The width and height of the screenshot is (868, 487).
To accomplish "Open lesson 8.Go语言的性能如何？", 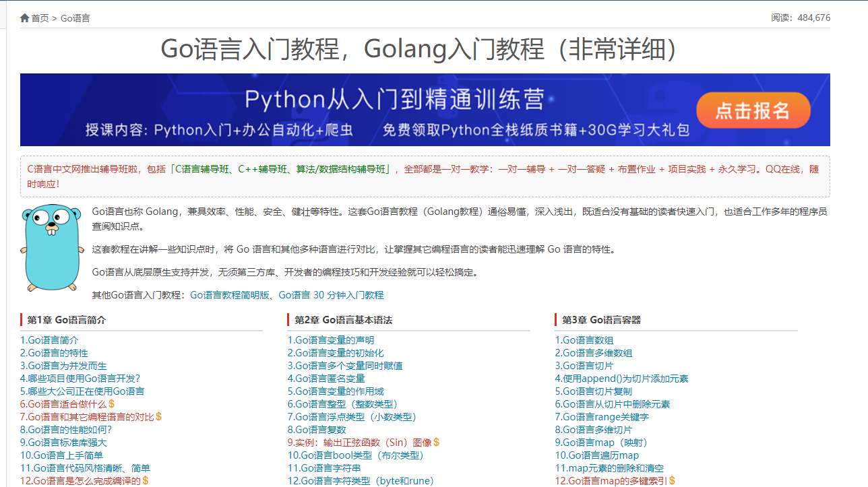I will click(x=66, y=430).
